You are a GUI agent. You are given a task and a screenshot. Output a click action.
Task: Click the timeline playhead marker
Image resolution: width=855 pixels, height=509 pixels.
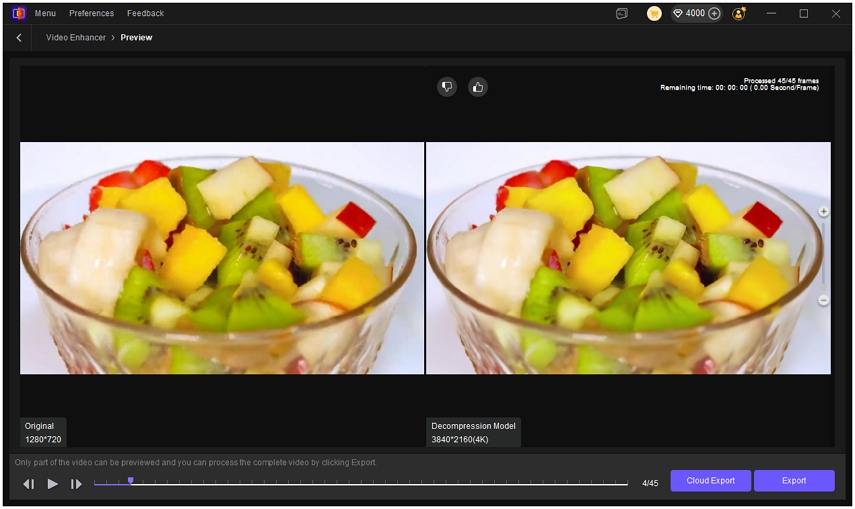point(131,481)
